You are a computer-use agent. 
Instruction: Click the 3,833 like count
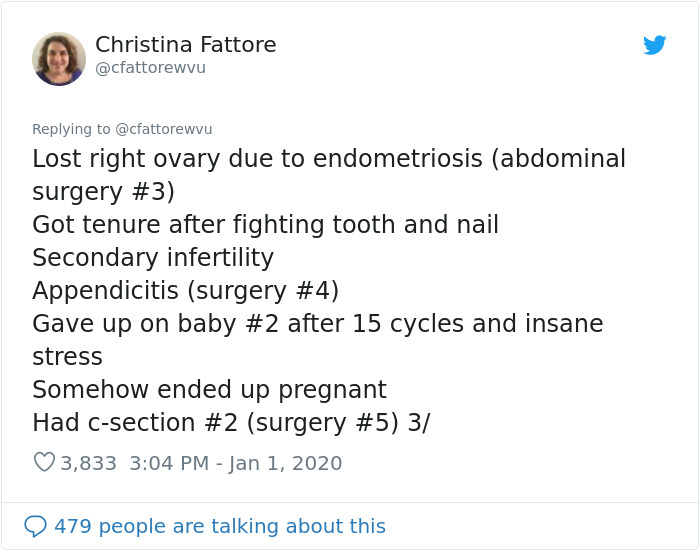pos(89,463)
